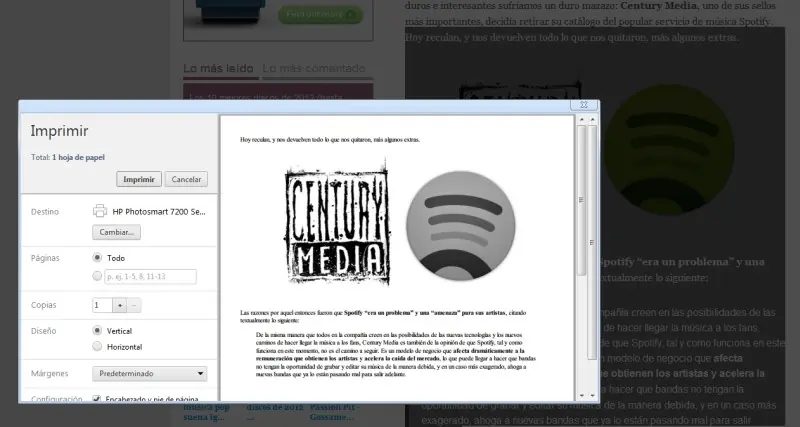This screenshot has width=800, height=427.
Task: Click the Spotify logo in preview
Action: coord(461,226)
